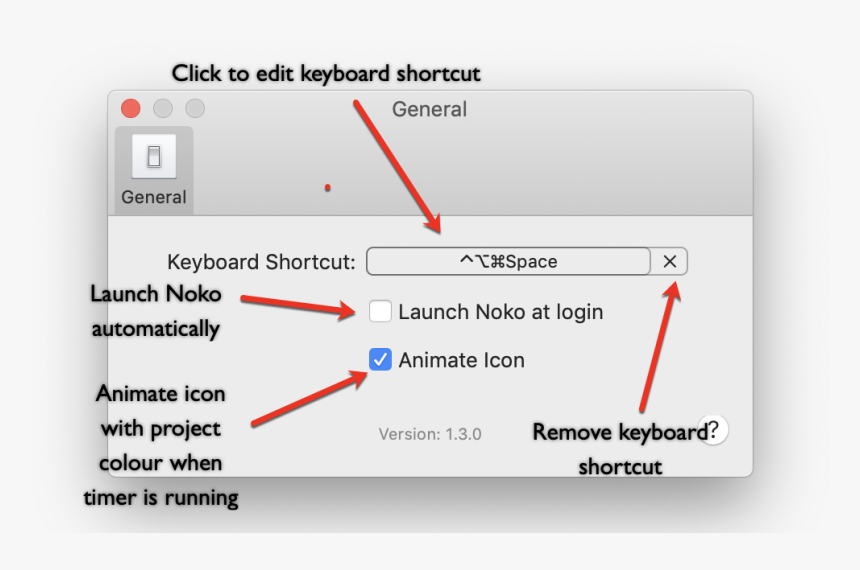
Task: Zoom the window using the third title-bar button
Action: pos(195,108)
